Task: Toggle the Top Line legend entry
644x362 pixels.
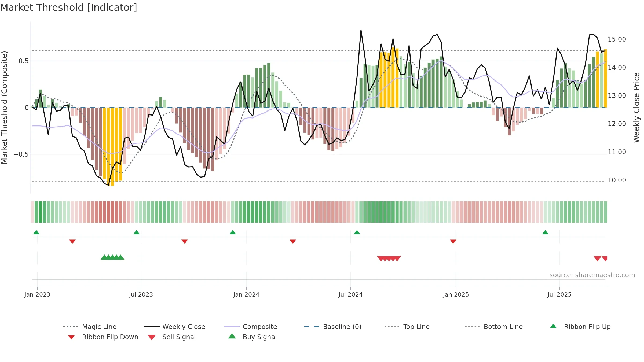Action: (407, 327)
